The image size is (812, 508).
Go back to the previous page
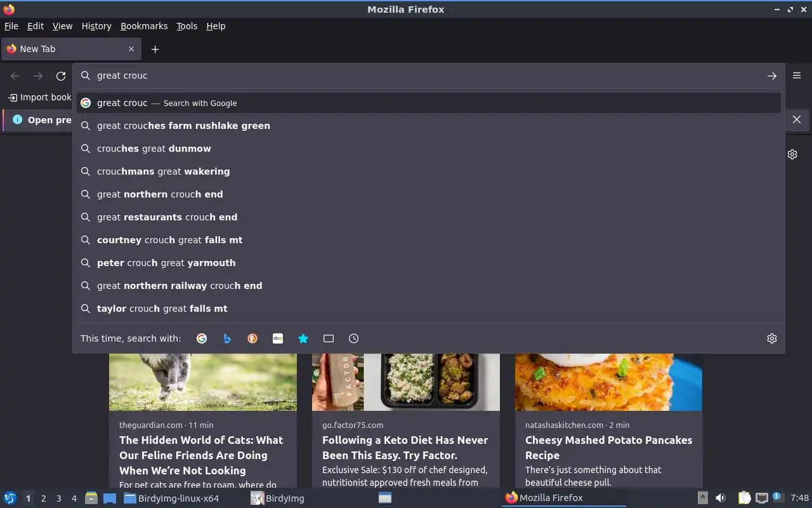(15, 76)
